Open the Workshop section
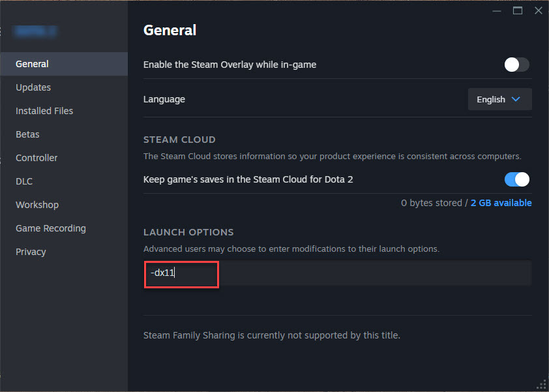The image size is (549, 392). coord(37,205)
